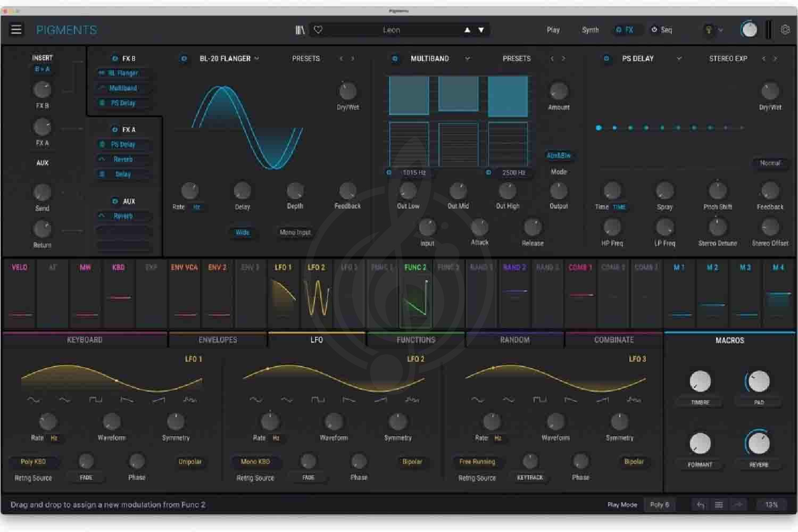Open the main hamburger menu
Image resolution: width=798 pixels, height=532 pixels.
[x=16, y=29]
